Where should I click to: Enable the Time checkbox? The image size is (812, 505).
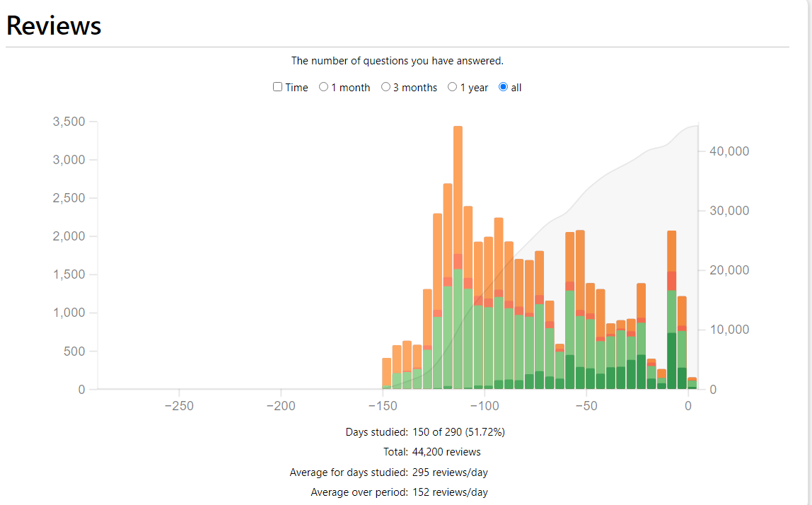[277, 87]
